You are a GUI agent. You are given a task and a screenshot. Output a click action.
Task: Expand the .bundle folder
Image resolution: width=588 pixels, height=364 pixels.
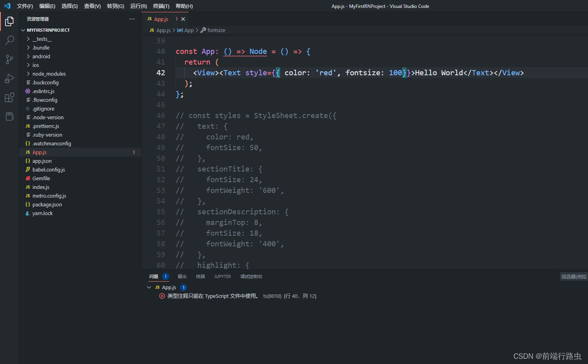pyautogui.click(x=28, y=48)
